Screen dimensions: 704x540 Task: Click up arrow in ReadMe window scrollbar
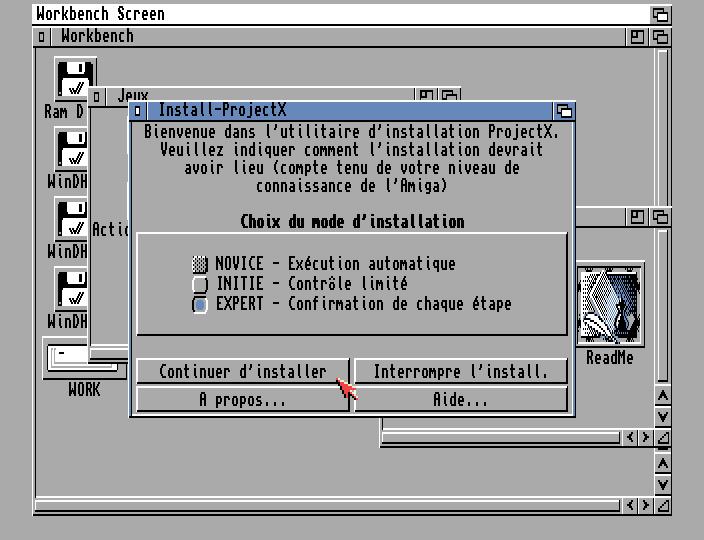click(x=663, y=396)
